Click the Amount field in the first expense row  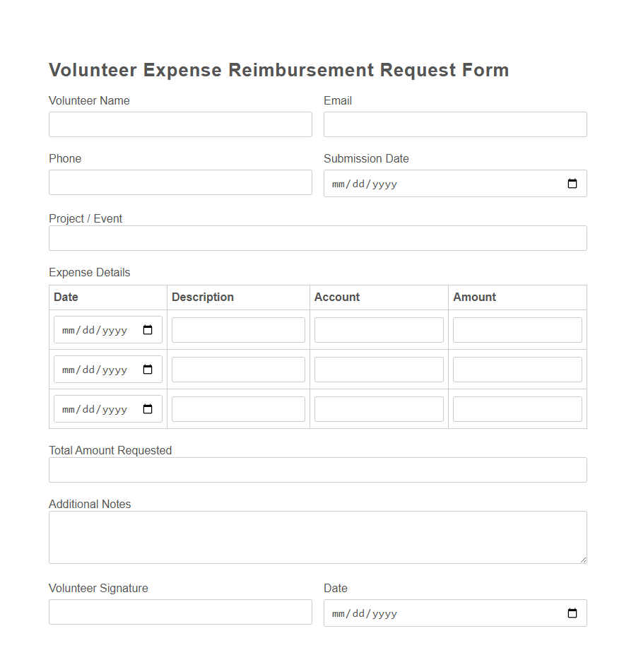[517, 329]
